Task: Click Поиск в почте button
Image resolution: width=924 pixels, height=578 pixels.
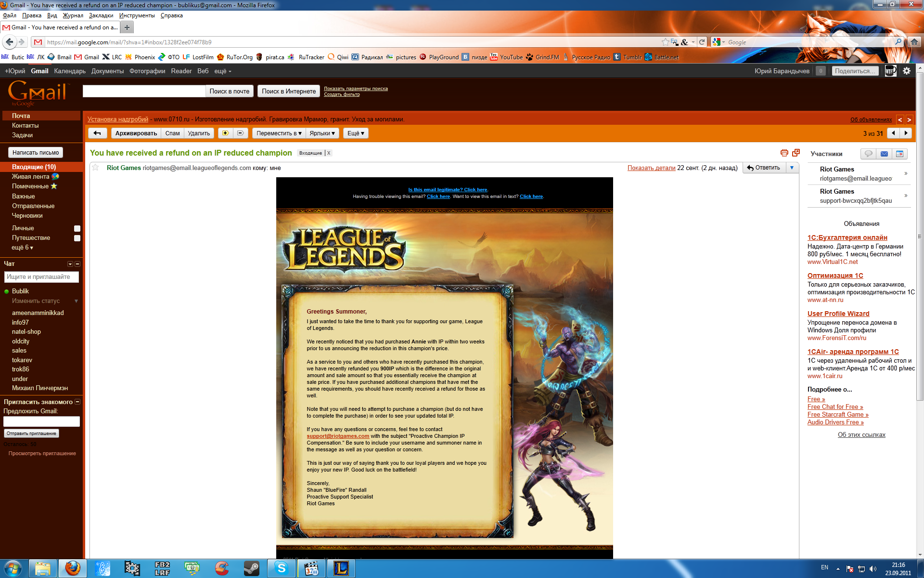Action: pyautogui.click(x=230, y=91)
